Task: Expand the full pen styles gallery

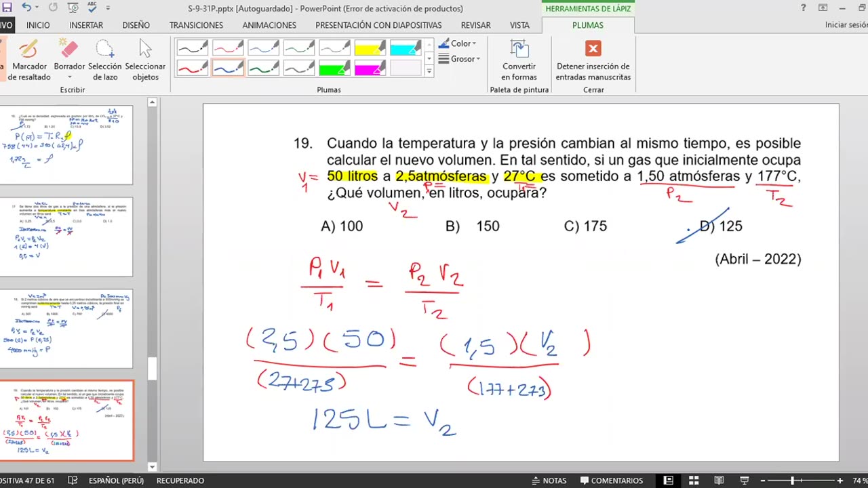Action: pos(429,71)
